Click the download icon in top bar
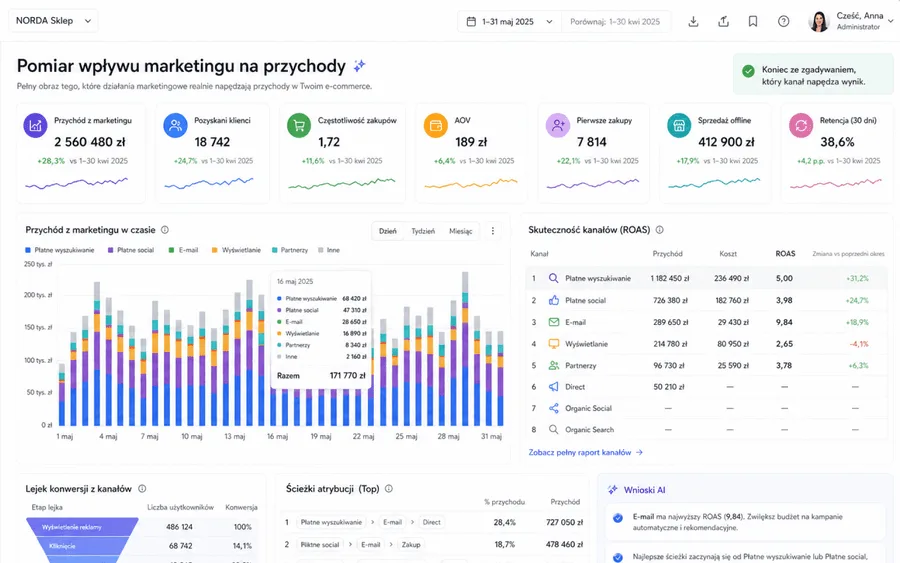The height and width of the screenshot is (563, 900). 693,22
